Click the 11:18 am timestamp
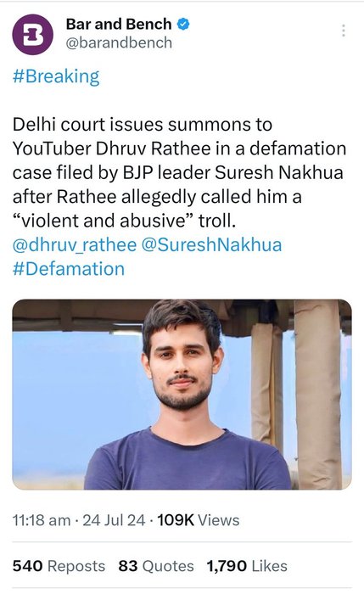 tap(42, 520)
